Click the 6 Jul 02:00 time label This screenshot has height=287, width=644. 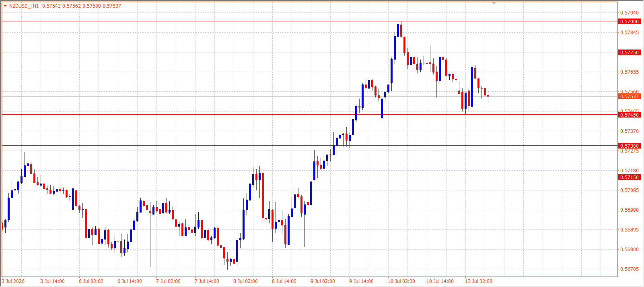click(91, 281)
